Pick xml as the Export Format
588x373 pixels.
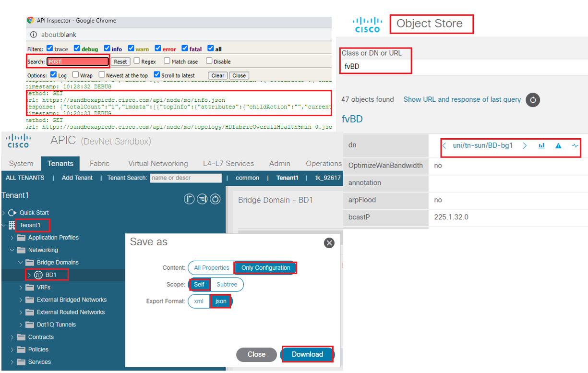pos(199,301)
